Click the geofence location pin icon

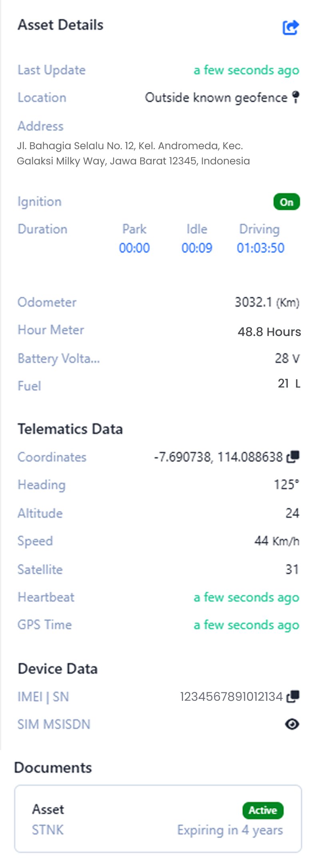(295, 97)
